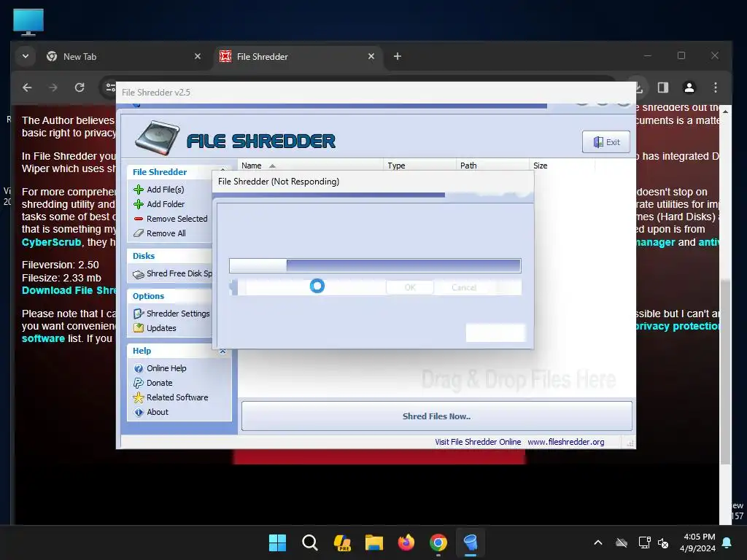Open a new Chrome tab
Viewport: 747px width, 560px height.
(x=398, y=56)
